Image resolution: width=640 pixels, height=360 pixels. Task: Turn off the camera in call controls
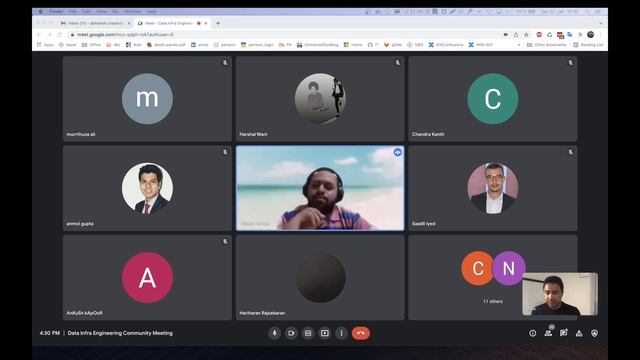pos(291,333)
